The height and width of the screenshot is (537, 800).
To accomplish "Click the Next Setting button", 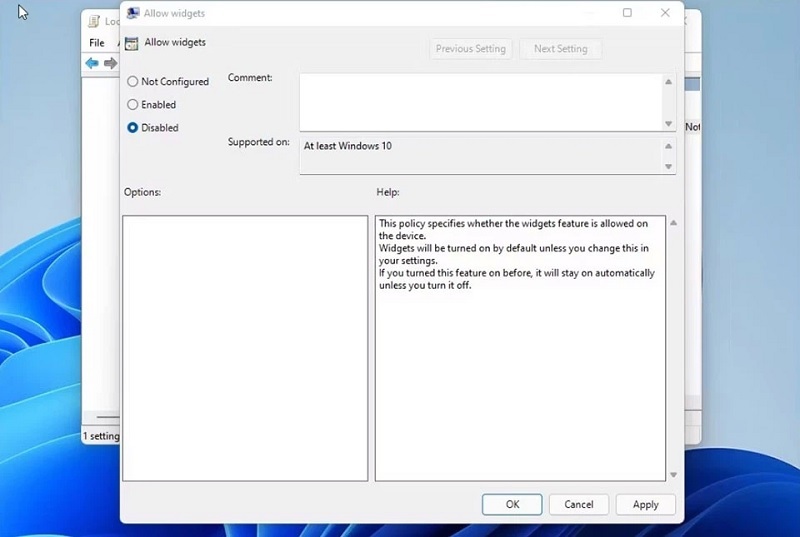I will (x=560, y=49).
